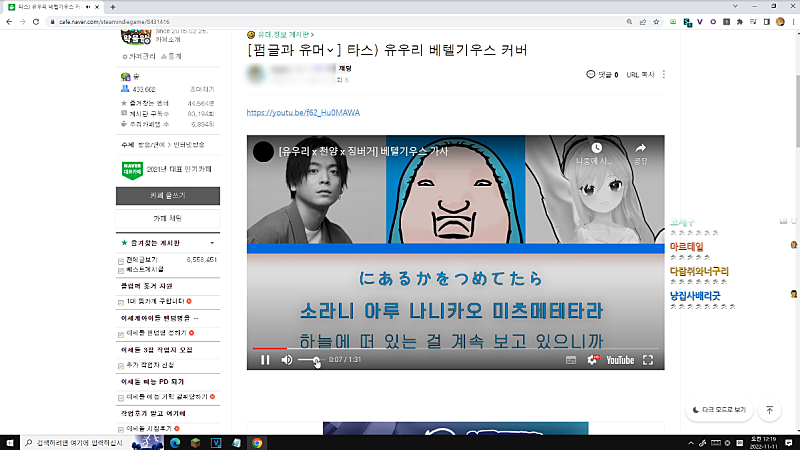This screenshot has height=450, width=800.
Task: Open Chrome from the taskbar
Action: pyautogui.click(x=257, y=443)
